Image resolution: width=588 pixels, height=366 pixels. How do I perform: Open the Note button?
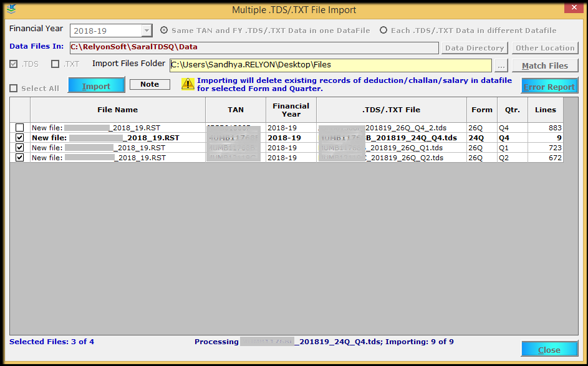[x=150, y=84]
